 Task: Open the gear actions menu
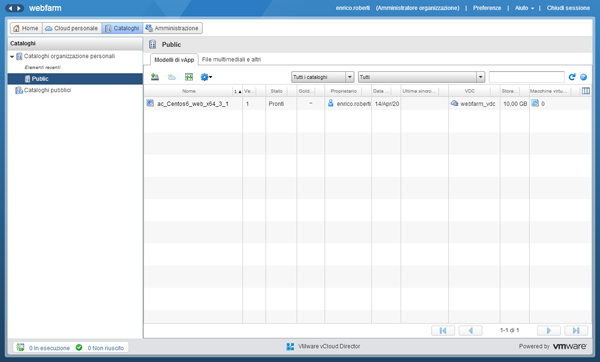pyautogui.click(x=206, y=77)
